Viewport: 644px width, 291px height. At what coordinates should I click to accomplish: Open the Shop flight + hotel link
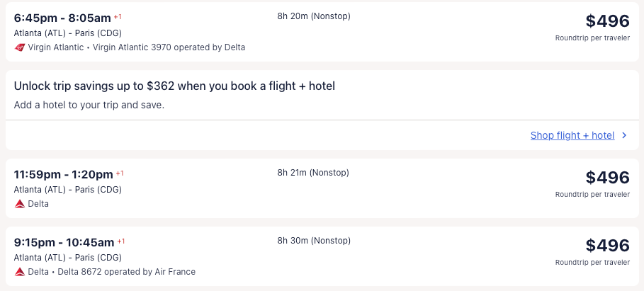click(x=572, y=135)
